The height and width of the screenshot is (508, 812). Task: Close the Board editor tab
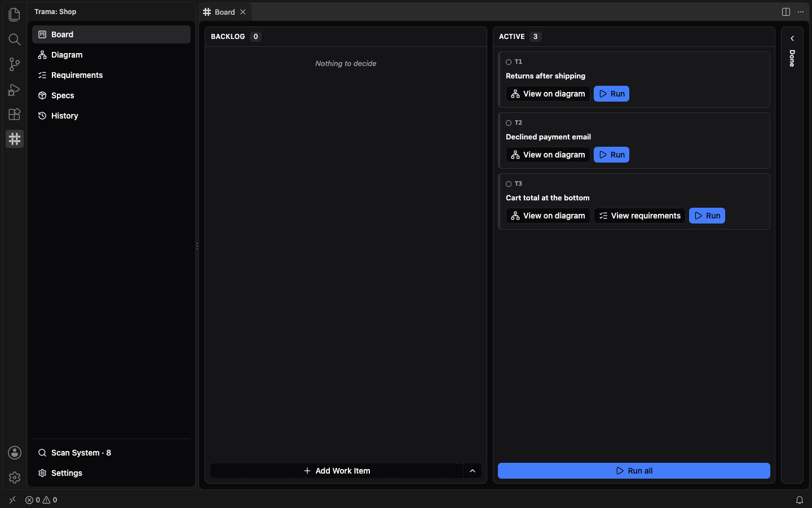coord(243,12)
